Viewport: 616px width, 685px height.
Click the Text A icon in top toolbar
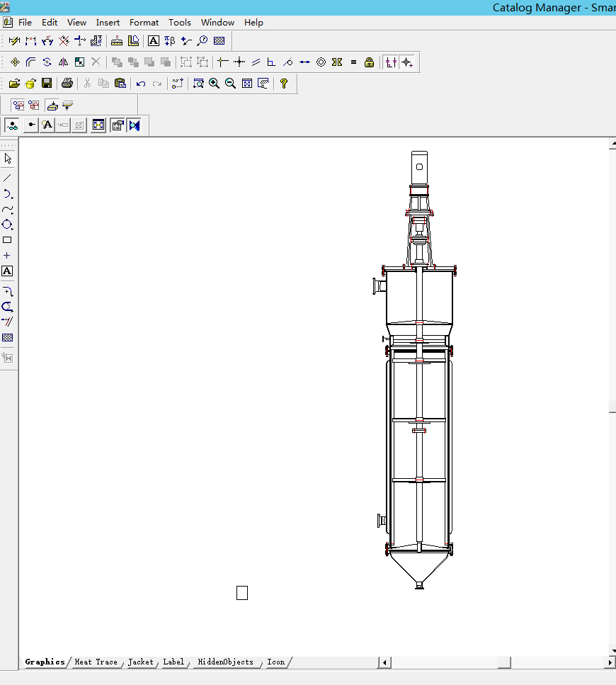coord(153,41)
